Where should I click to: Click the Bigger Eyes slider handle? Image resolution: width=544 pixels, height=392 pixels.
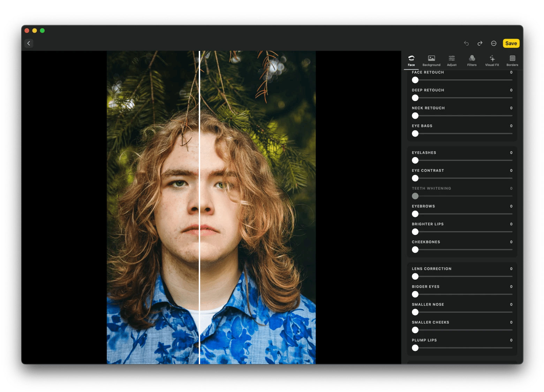[x=415, y=294]
